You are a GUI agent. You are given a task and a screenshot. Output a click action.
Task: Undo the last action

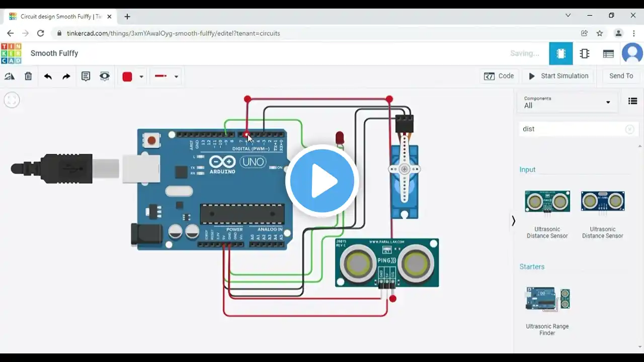tap(48, 76)
